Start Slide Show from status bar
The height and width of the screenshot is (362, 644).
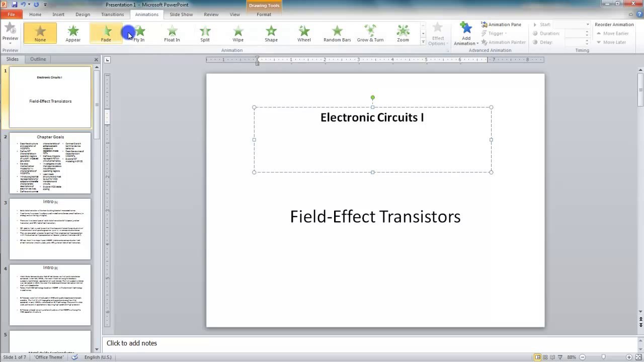click(560, 357)
